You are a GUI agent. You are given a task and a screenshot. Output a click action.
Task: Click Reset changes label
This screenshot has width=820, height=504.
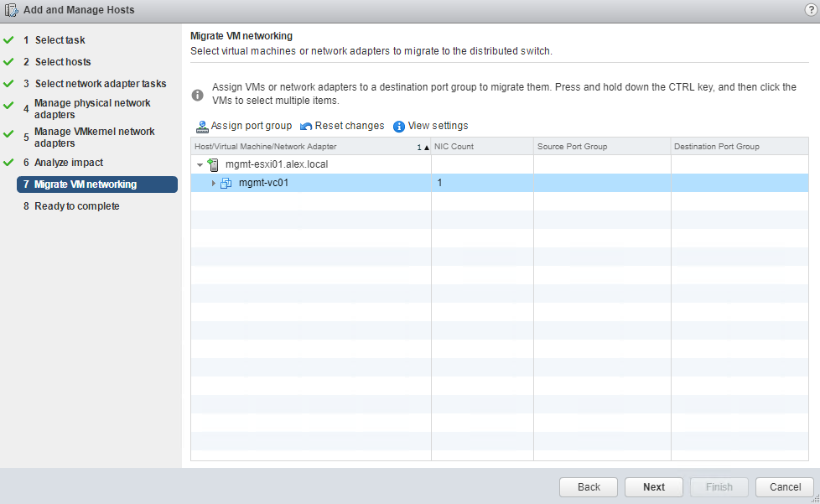coord(350,126)
